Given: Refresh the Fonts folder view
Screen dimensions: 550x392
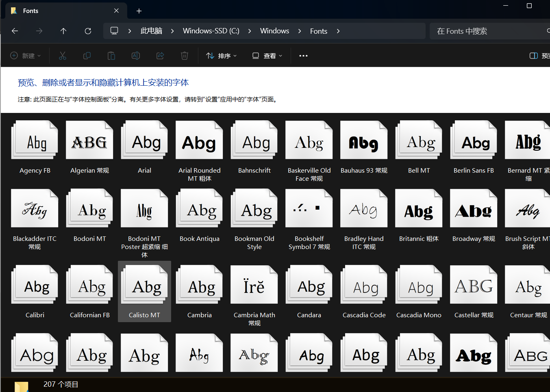Looking at the screenshot, I should [88, 31].
